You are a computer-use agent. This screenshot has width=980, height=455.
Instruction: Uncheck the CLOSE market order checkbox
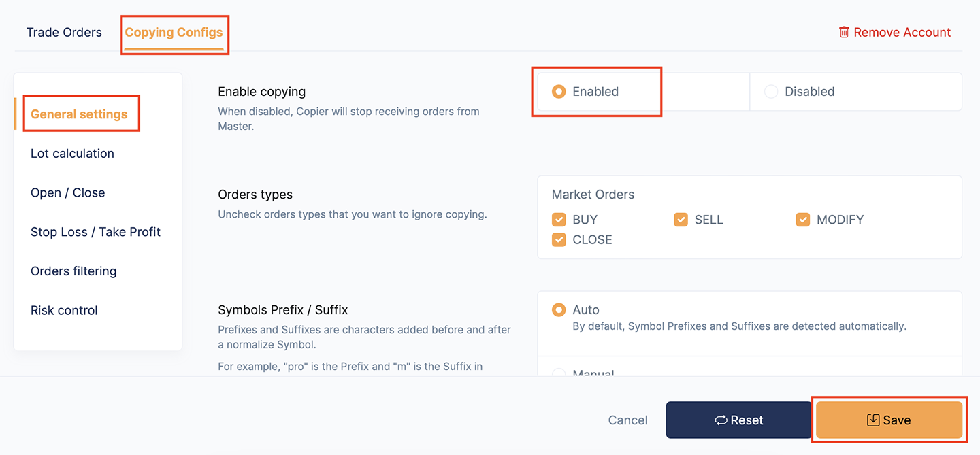click(x=559, y=239)
